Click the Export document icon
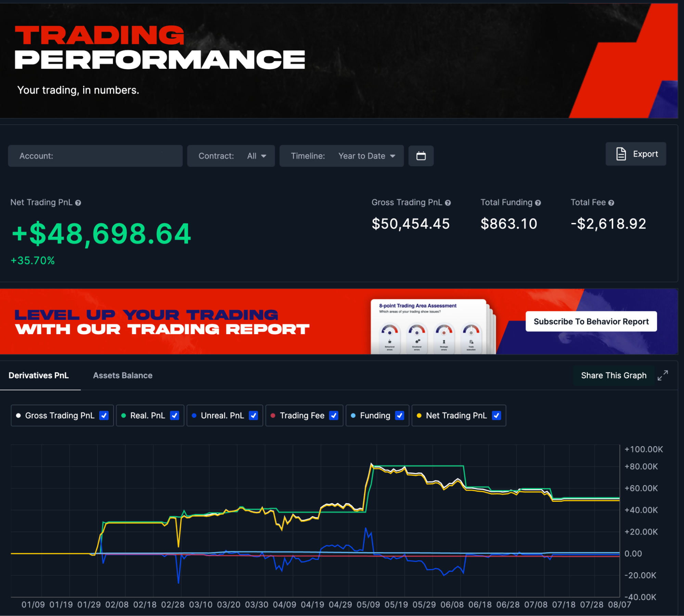Image resolution: width=684 pixels, height=616 pixels. coord(621,154)
